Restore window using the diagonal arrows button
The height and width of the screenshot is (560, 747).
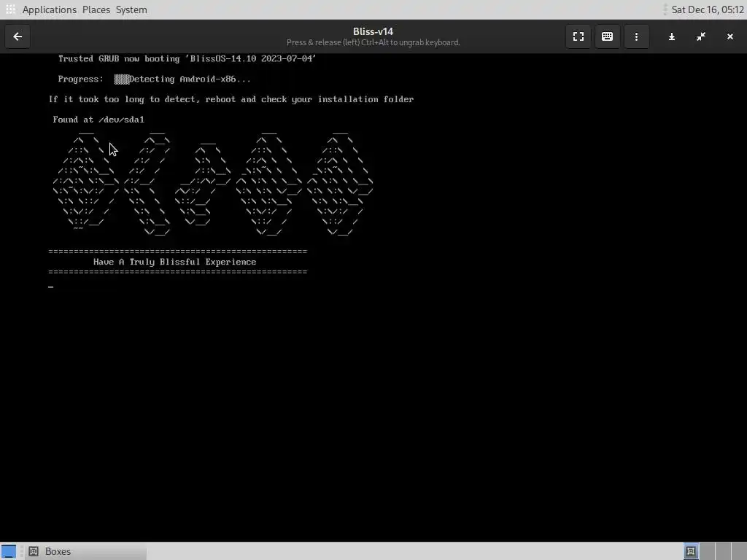click(x=701, y=36)
